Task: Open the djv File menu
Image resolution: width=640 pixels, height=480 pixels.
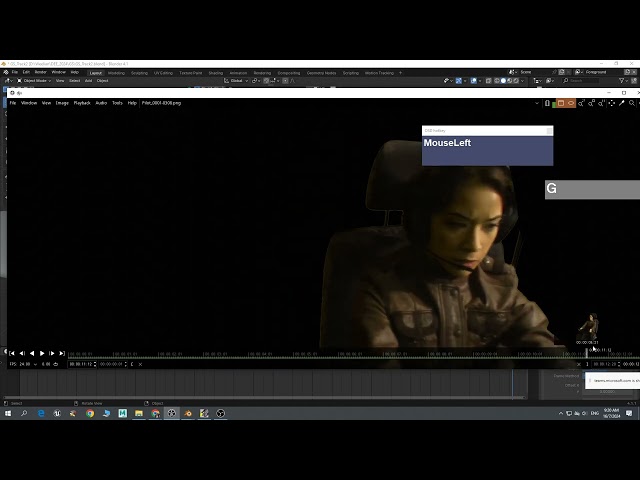Action: [13, 103]
